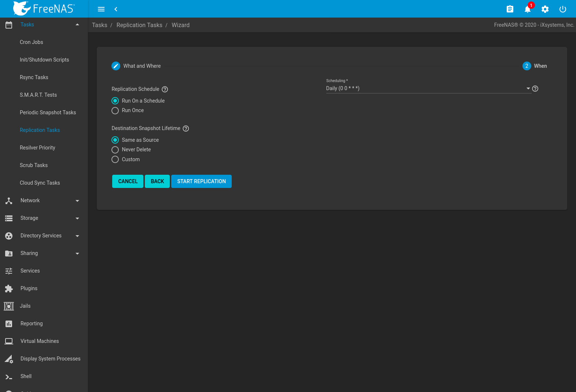The height and width of the screenshot is (392, 576).
Task: Open the settings gear icon
Action: [545, 9]
